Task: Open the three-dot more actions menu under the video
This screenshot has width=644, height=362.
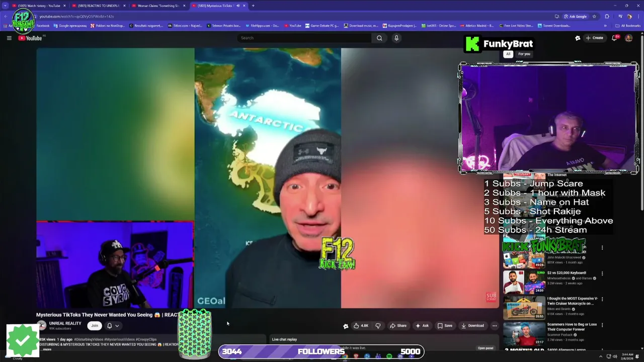Action: click(495, 325)
